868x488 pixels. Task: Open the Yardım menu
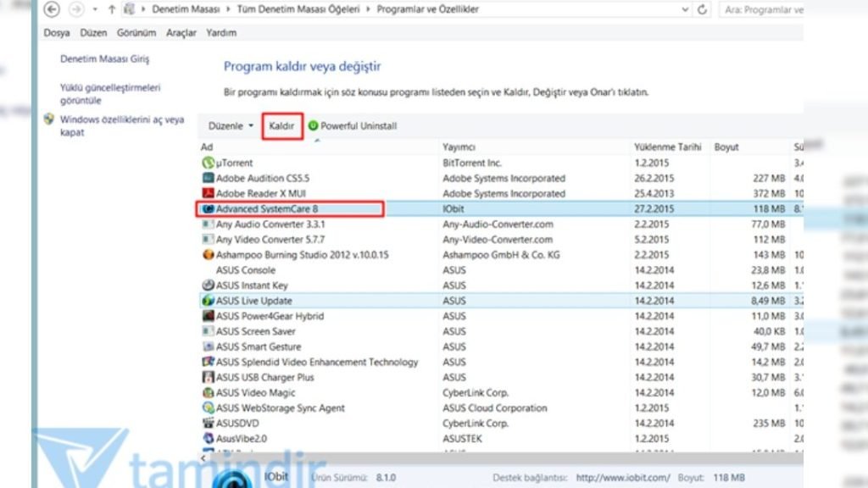(221, 33)
